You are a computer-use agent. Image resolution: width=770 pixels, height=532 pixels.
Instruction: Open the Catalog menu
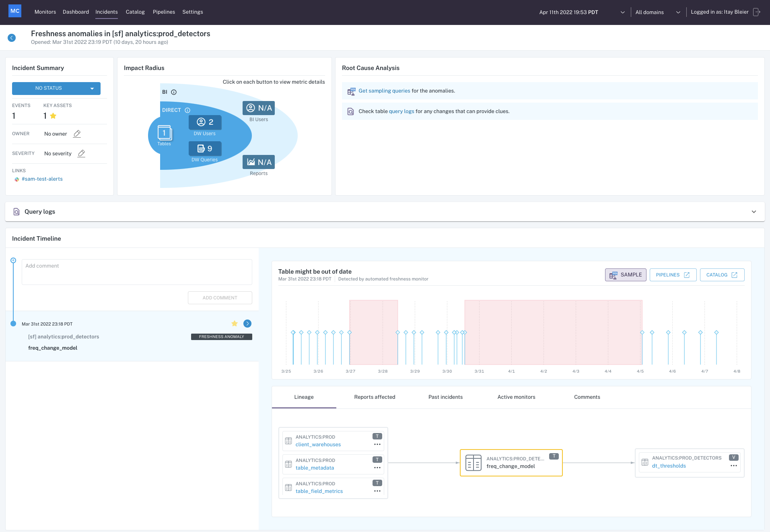(x=135, y=12)
